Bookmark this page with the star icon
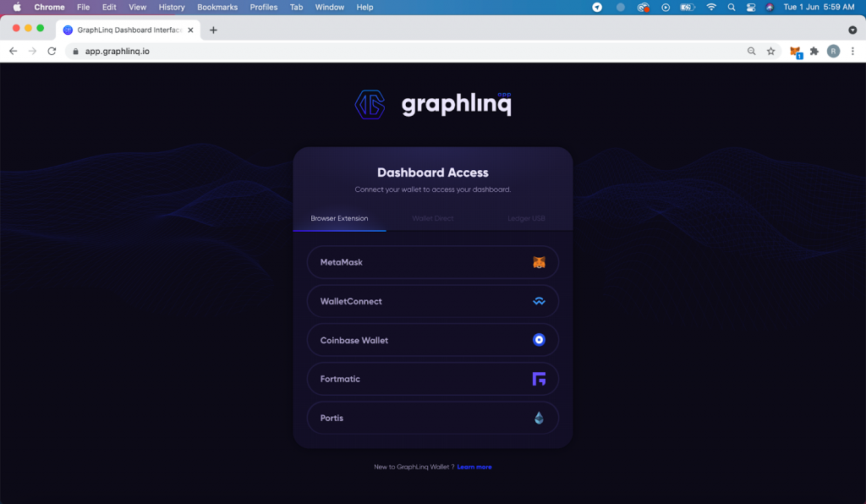The image size is (866, 504). (x=771, y=52)
